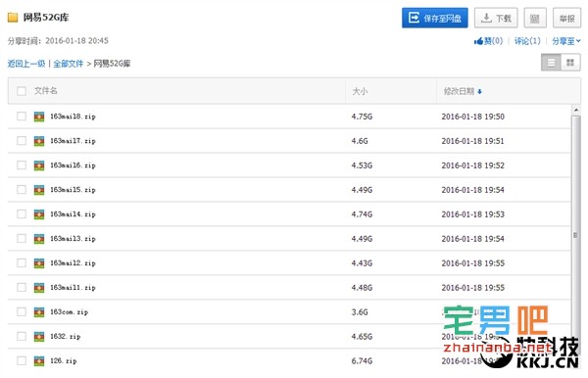Check the box for 1632.zip
This screenshot has height=378, width=588.
(x=22, y=336)
